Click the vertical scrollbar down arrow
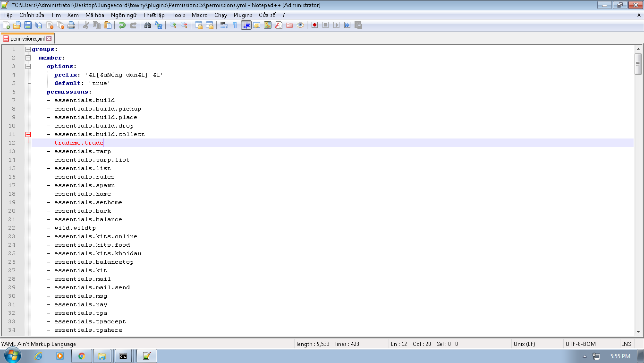 638,333
